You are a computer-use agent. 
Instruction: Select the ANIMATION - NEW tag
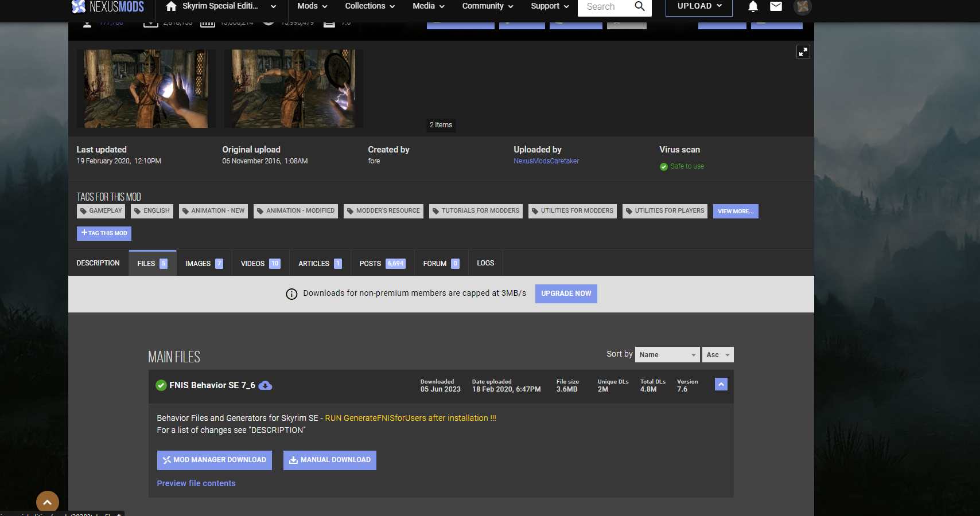[213, 211]
